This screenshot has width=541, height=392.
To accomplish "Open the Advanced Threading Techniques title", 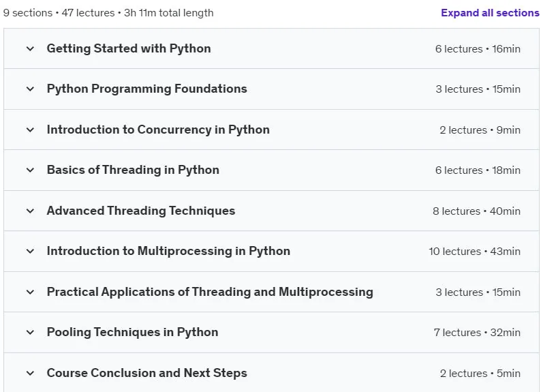I will pos(141,211).
